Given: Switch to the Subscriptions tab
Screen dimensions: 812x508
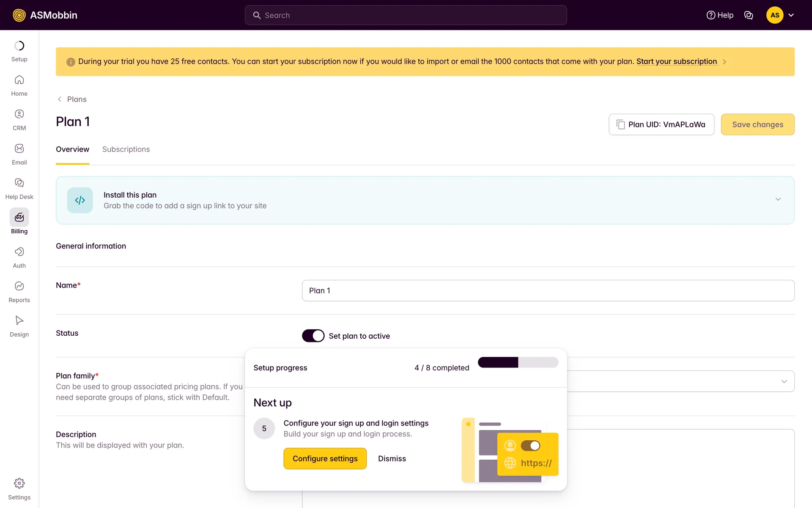Looking at the screenshot, I should (x=126, y=149).
